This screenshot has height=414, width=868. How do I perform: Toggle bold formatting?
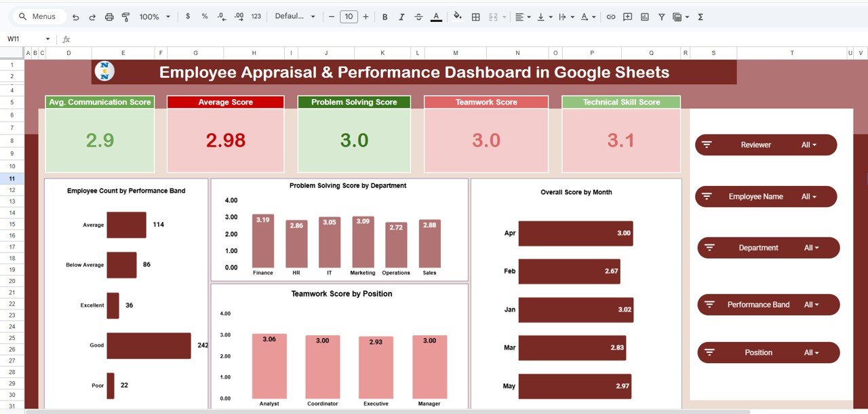384,16
